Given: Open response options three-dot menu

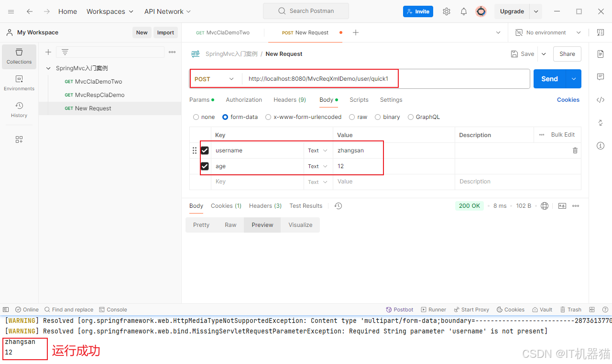Looking at the screenshot, I should coord(576,206).
